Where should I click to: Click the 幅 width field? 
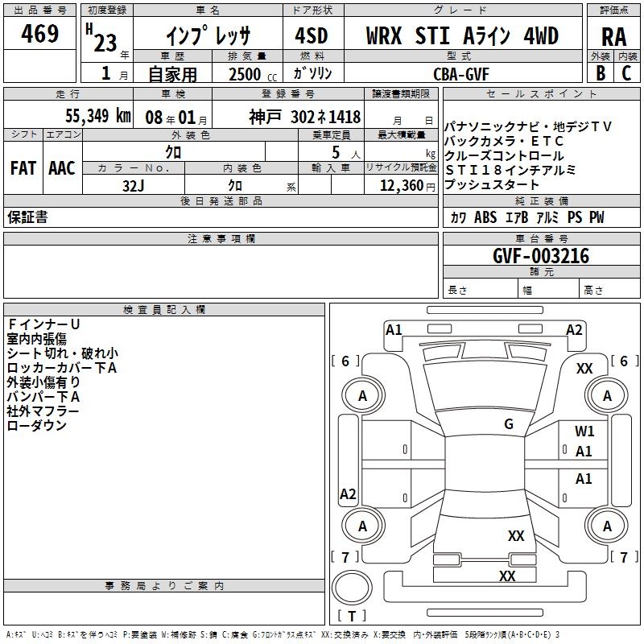(548, 289)
